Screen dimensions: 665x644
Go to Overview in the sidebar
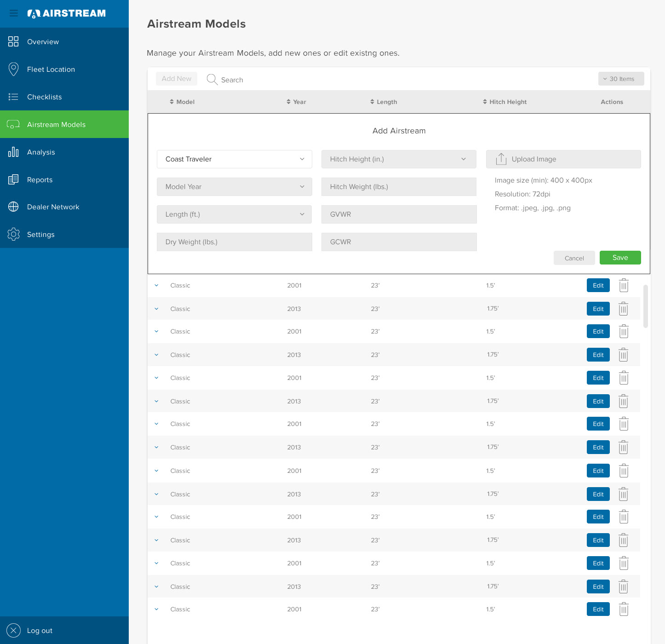[x=64, y=41]
